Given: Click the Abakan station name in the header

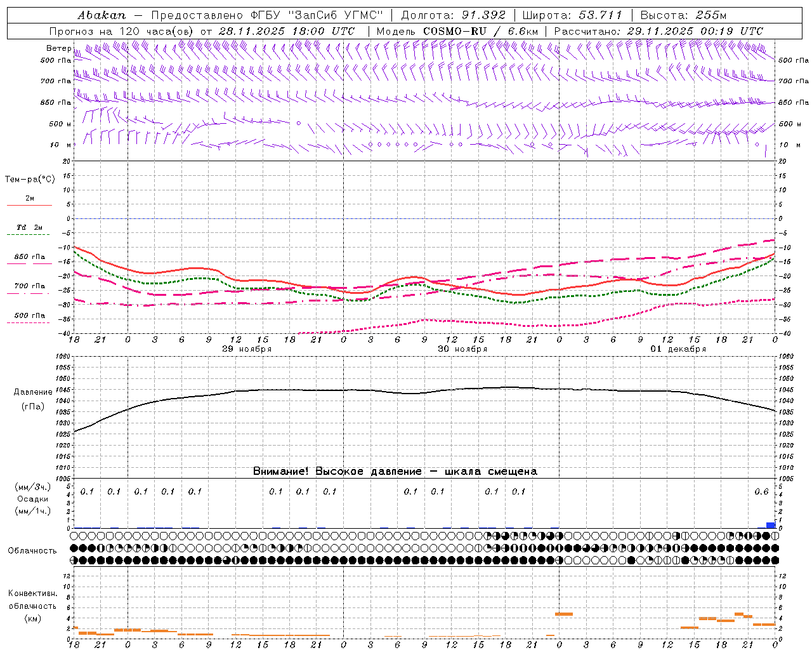Looking at the screenshot, I should (101, 15).
